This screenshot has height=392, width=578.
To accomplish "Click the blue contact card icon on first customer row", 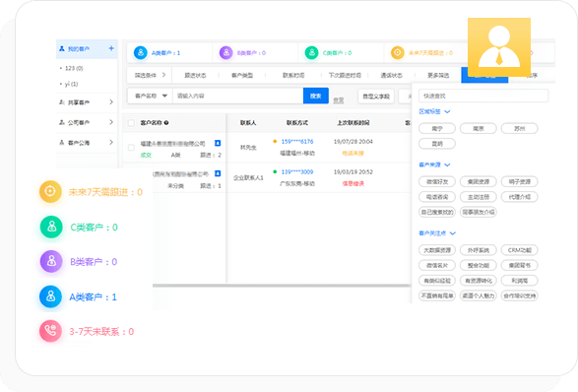I will (x=218, y=143).
